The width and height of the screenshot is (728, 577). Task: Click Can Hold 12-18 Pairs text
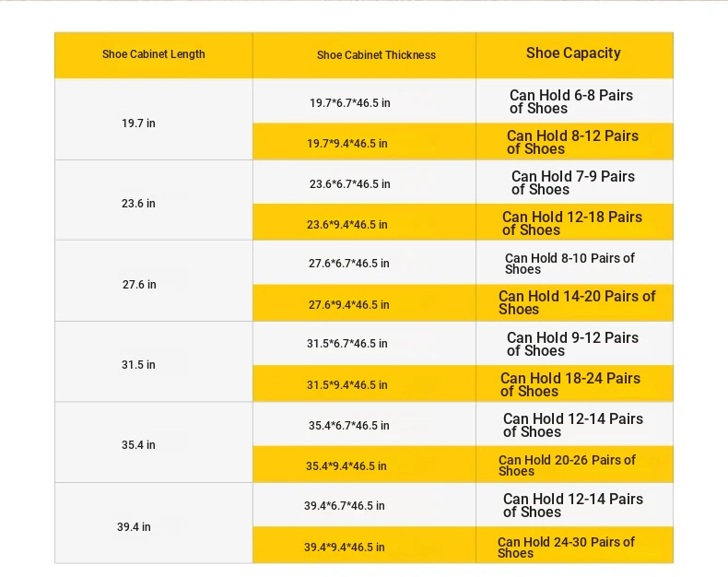point(572,217)
